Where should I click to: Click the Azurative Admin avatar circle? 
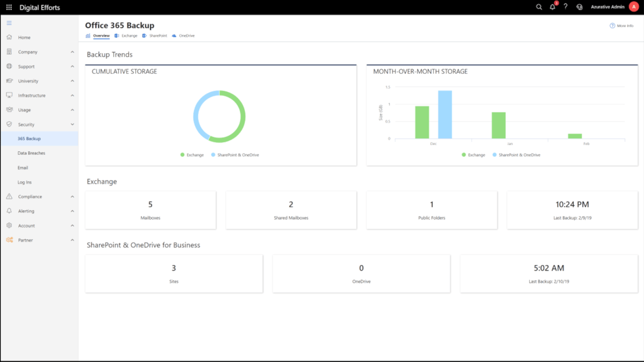632,7
